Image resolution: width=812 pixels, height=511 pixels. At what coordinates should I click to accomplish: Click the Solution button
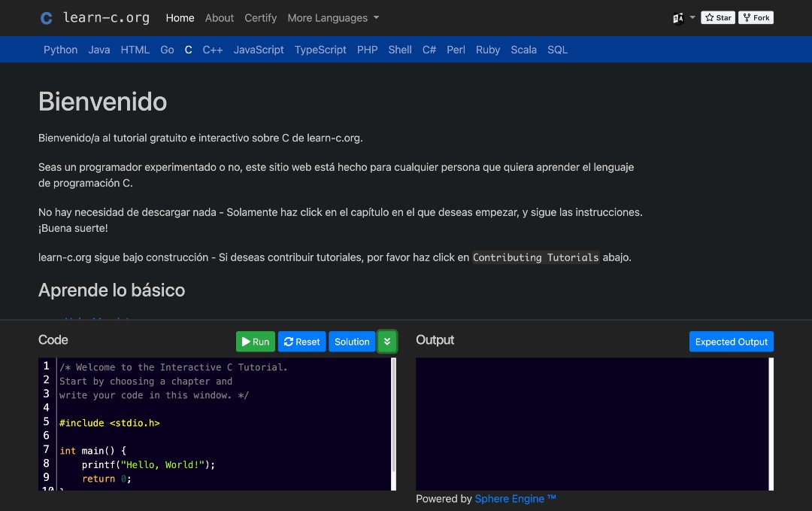click(351, 341)
